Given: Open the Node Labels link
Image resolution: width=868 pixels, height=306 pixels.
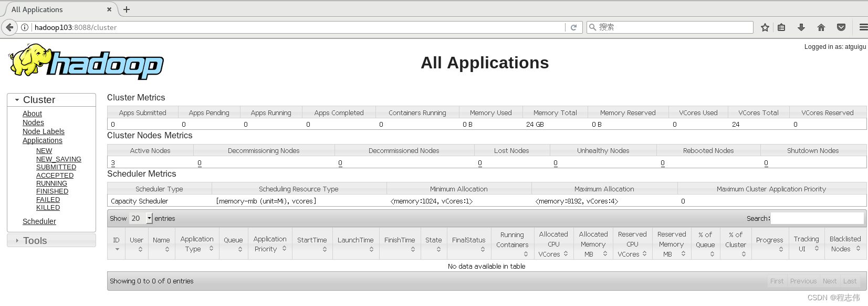Looking at the screenshot, I should pyautogui.click(x=44, y=131).
